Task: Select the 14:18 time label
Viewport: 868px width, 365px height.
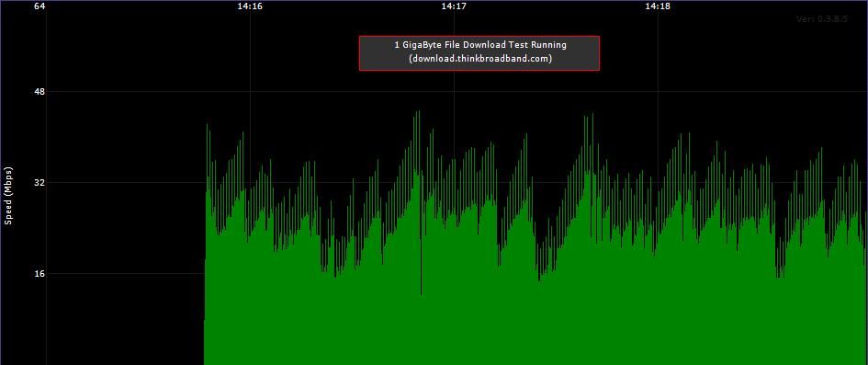Action: pos(658,6)
